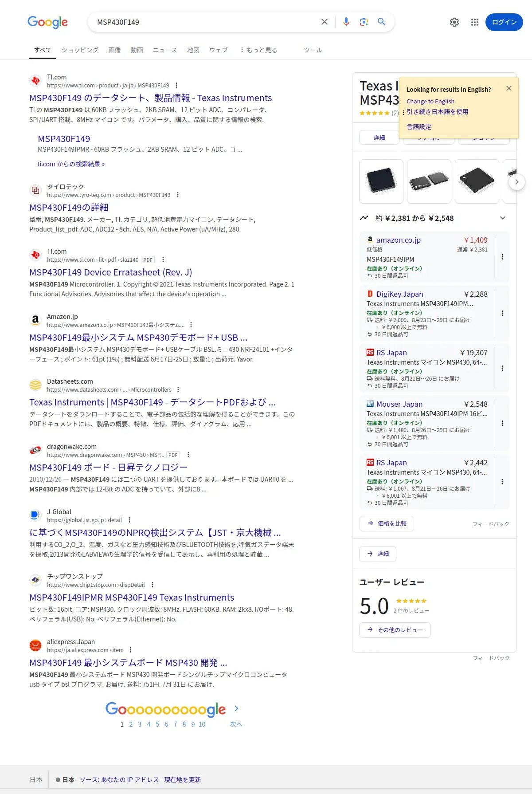Open the Google apps grid

tap(475, 22)
